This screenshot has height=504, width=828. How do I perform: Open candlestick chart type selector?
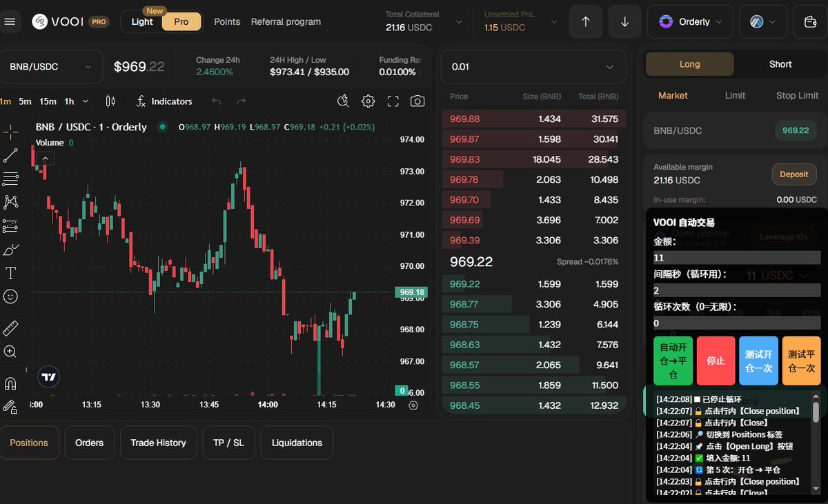110,101
